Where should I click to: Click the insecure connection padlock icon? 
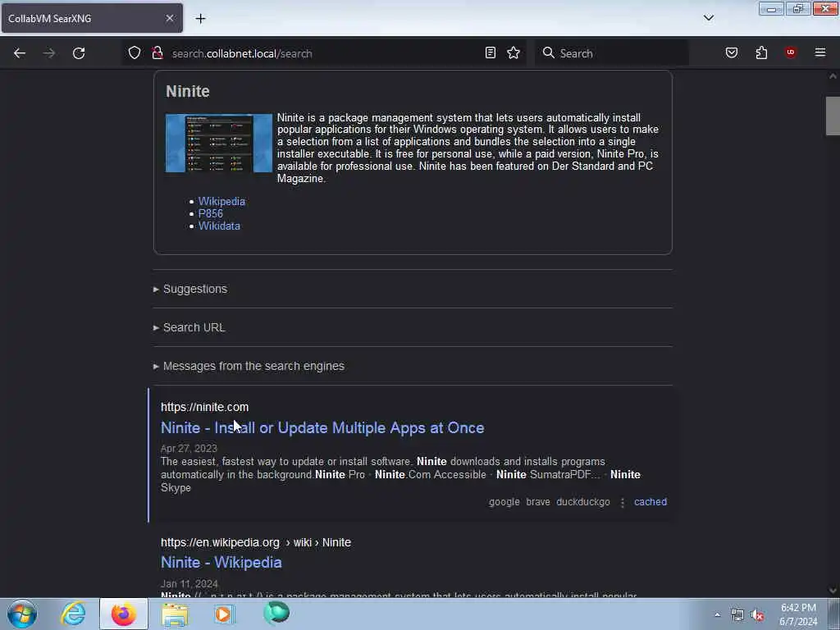[x=157, y=52]
